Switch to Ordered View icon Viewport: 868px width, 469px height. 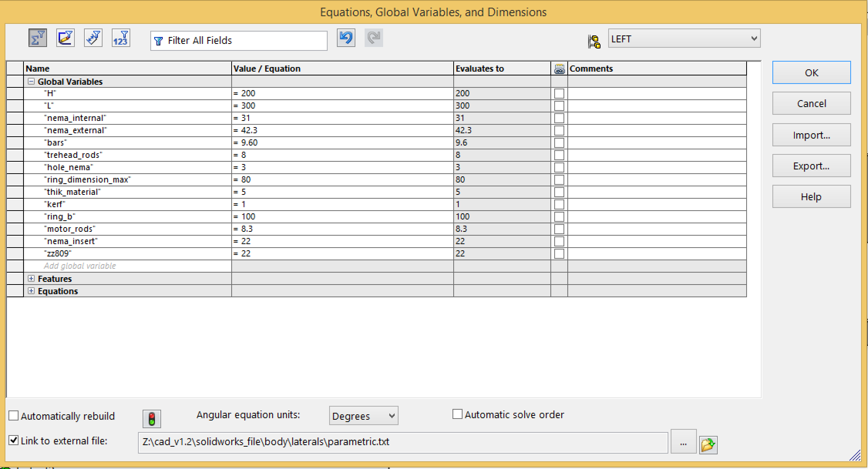[x=121, y=38]
